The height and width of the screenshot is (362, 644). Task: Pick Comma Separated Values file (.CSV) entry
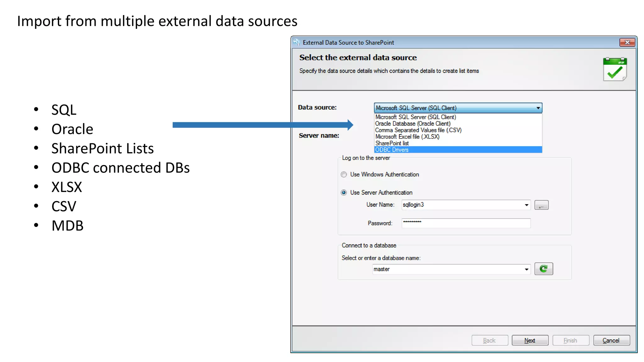tap(418, 130)
